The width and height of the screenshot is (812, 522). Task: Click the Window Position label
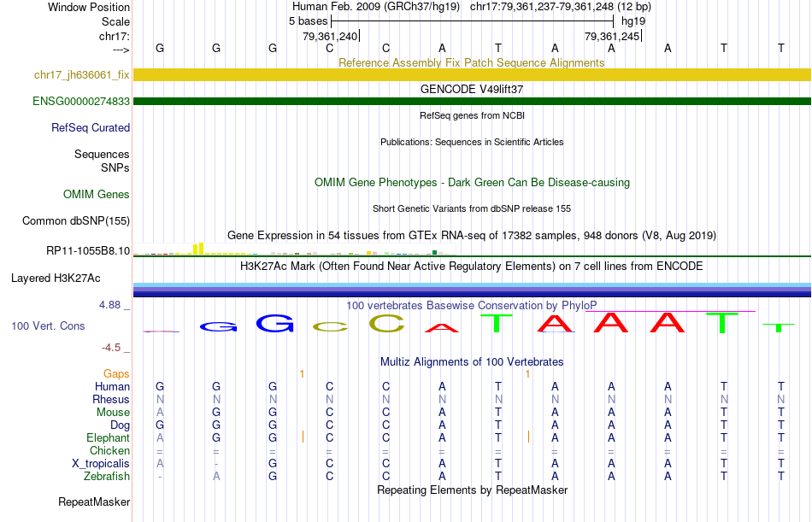click(x=89, y=8)
